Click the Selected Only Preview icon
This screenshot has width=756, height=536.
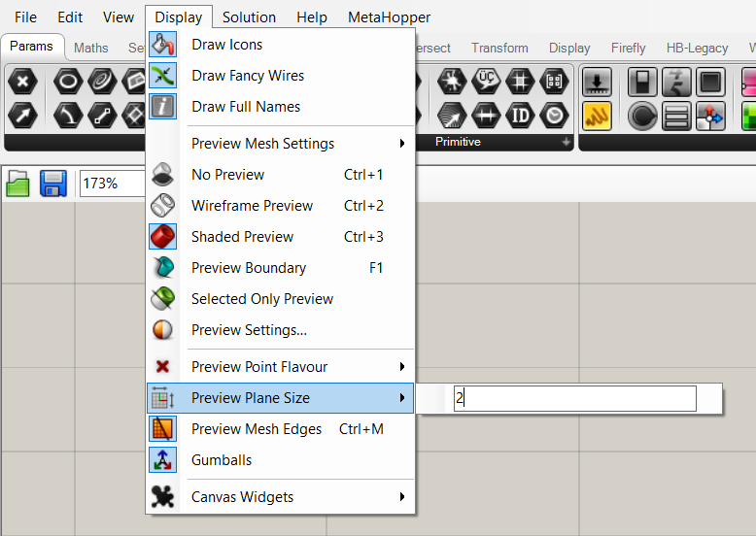pos(162,299)
